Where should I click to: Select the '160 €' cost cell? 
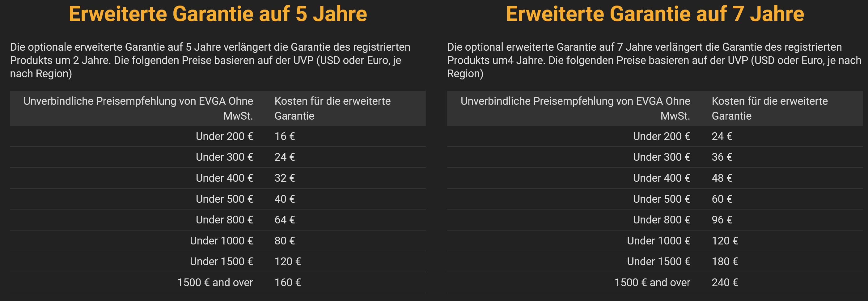pyautogui.click(x=287, y=282)
